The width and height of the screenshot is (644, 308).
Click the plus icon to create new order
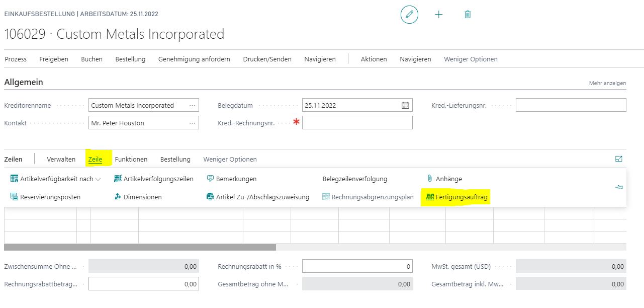pos(439,15)
